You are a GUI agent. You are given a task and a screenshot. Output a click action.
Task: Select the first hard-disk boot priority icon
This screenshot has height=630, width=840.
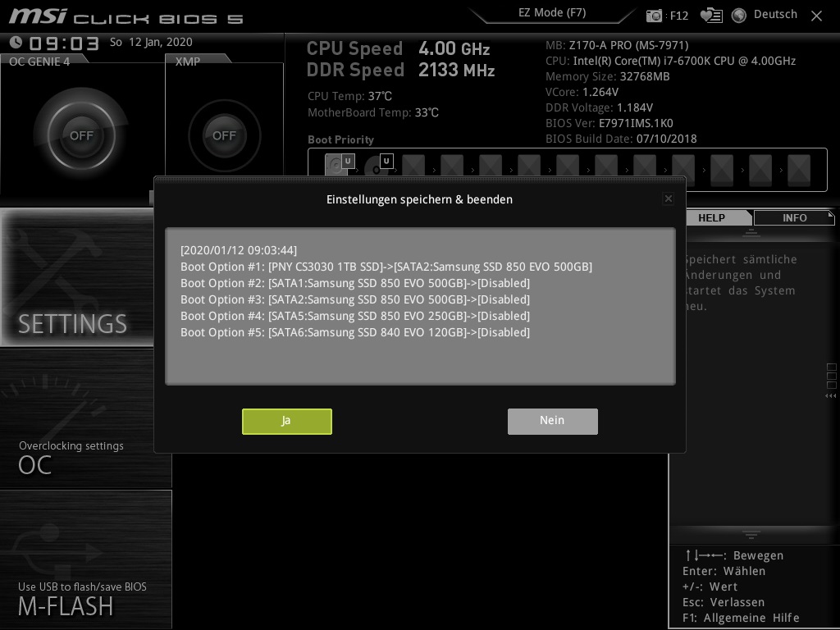click(340, 165)
